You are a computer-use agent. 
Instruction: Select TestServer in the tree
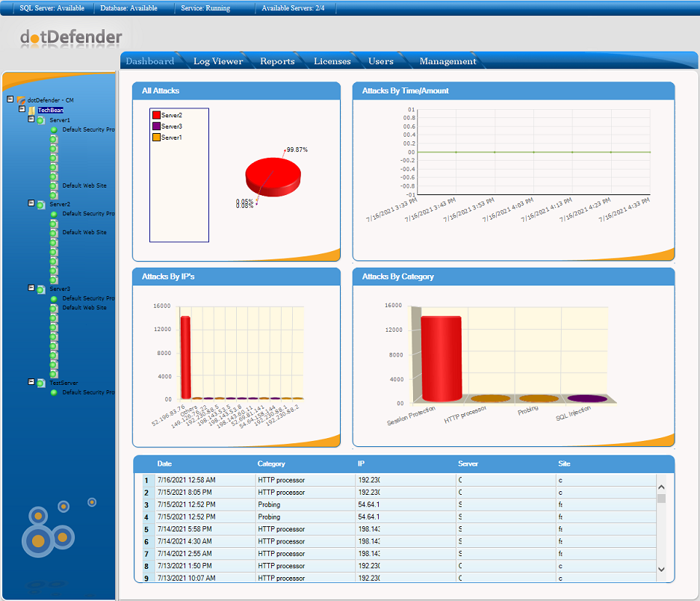pyautogui.click(x=64, y=383)
